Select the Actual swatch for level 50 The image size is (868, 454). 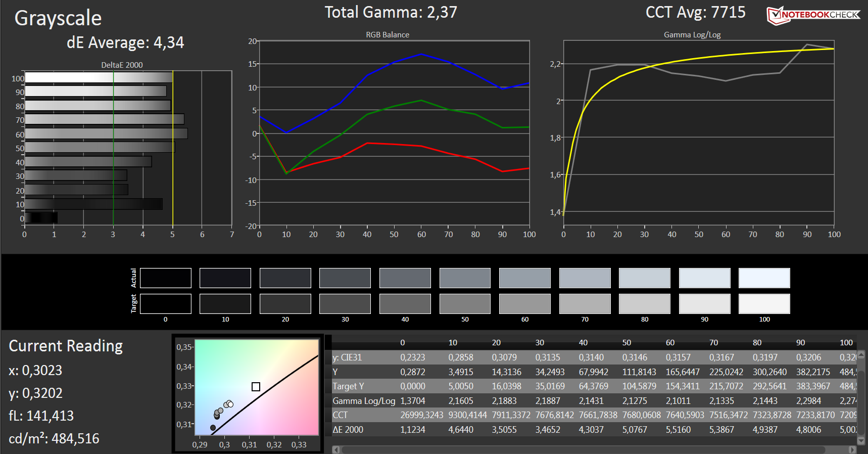tap(465, 278)
